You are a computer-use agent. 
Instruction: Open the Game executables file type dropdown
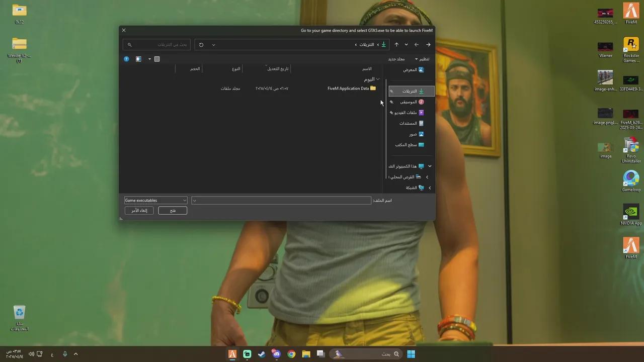point(155,200)
